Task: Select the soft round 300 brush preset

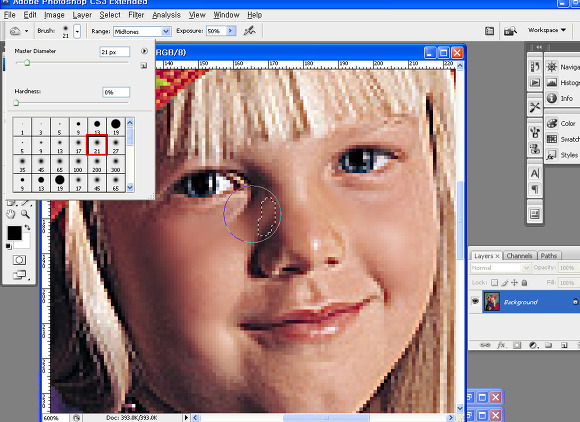Action: pos(116,164)
